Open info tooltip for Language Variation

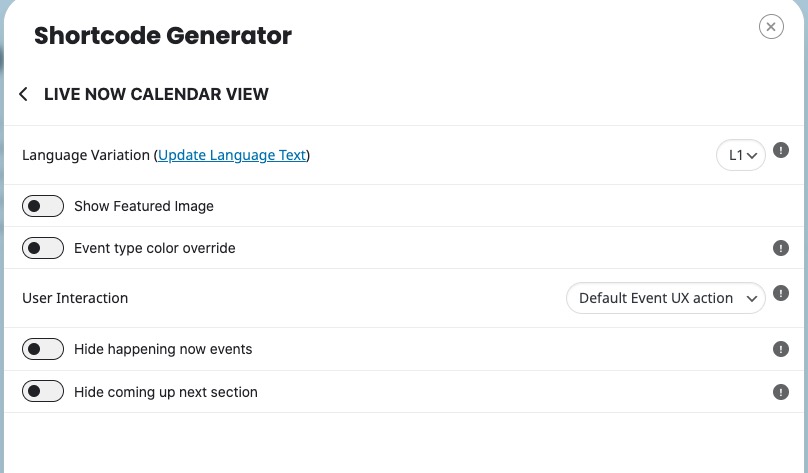click(x=781, y=150)
